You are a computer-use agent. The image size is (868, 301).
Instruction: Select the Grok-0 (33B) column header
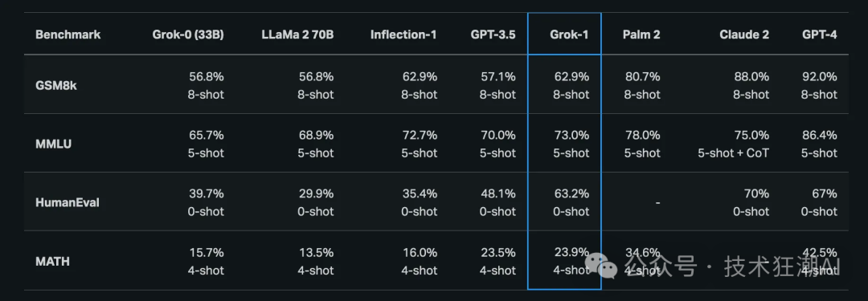pos(187,35)
